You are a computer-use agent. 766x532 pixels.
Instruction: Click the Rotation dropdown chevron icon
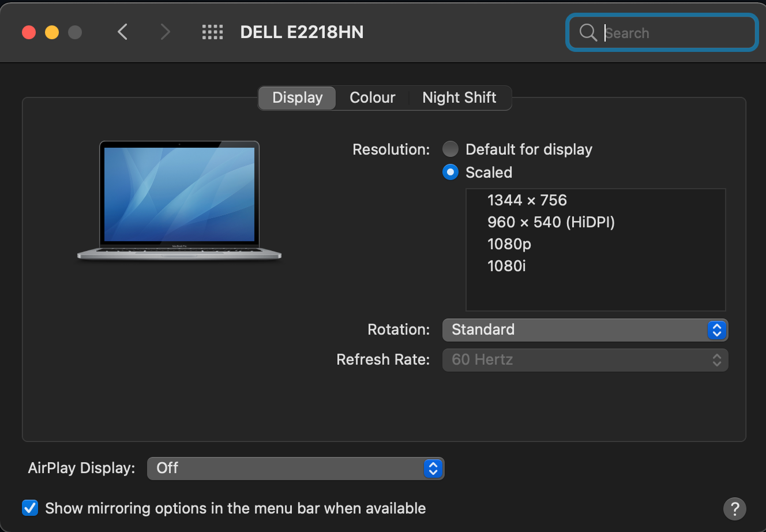717,330
